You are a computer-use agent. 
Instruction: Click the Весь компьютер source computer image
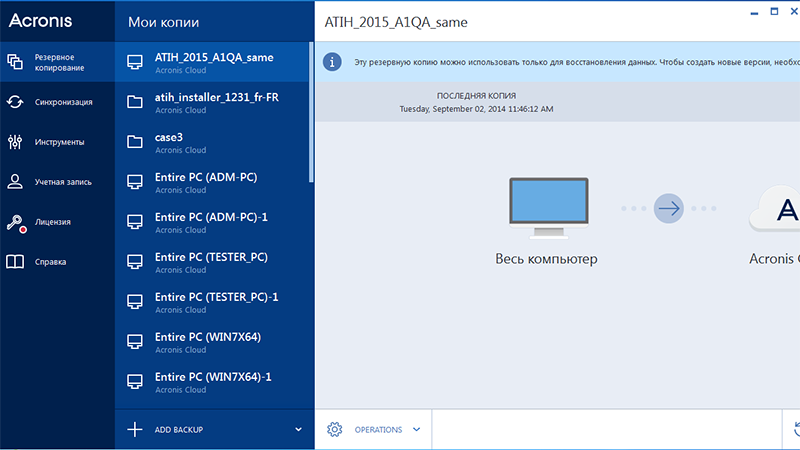point(548,208)
